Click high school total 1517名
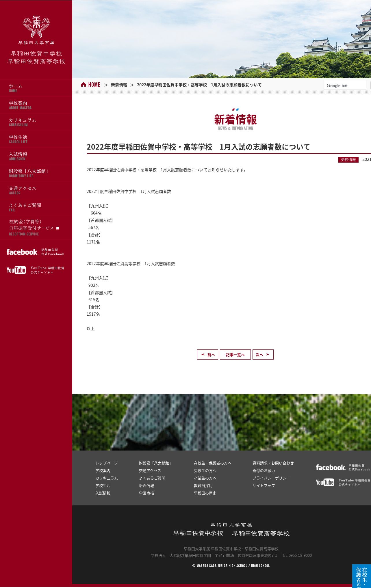This screenshot has width=371, height=588. (x=93, y=314)
